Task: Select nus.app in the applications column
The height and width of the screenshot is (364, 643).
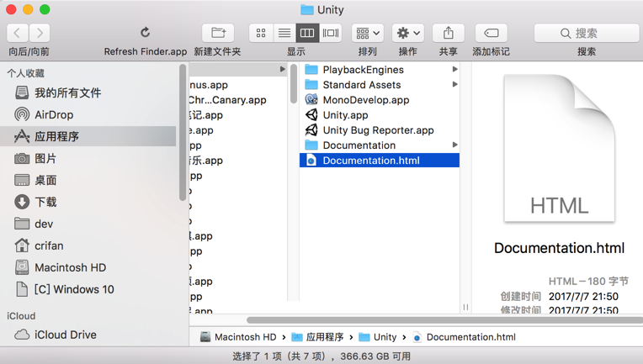Action: coord(209,85)
